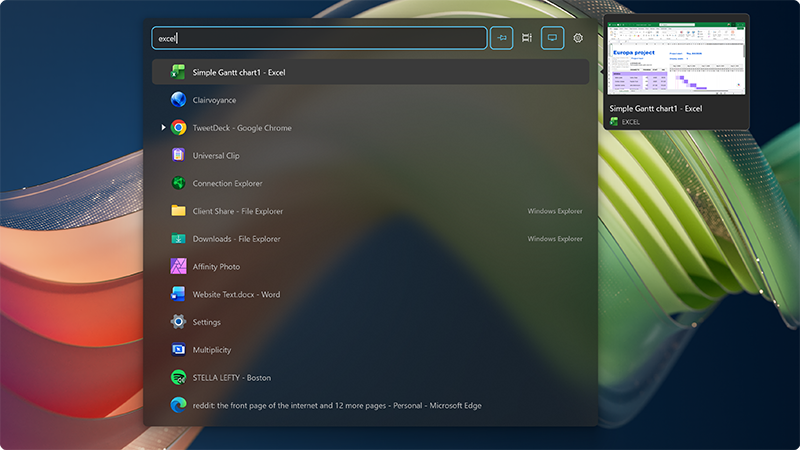800x450 pixels.
Task: Click the Simple Gantt chart1 preview thumbnail
Action: [x=676, y=58]
